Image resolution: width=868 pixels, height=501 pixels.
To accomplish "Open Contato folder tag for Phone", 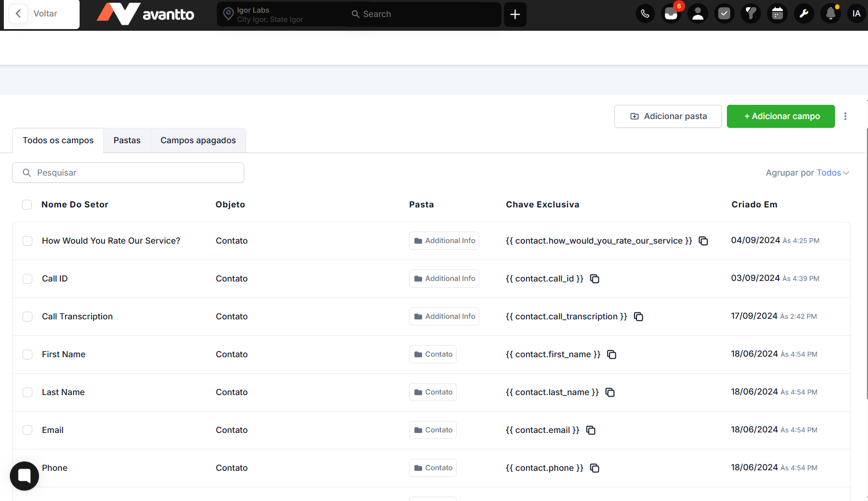I will 433,468.
